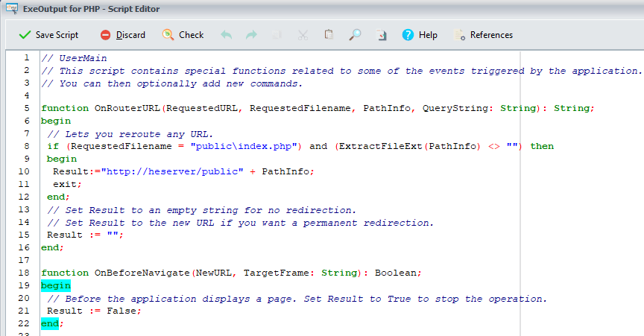Click the Cut scissors icon
Image resolution: width=644 pixels, height=336 pixels.
pyautogui.click(x=303, y=35)
